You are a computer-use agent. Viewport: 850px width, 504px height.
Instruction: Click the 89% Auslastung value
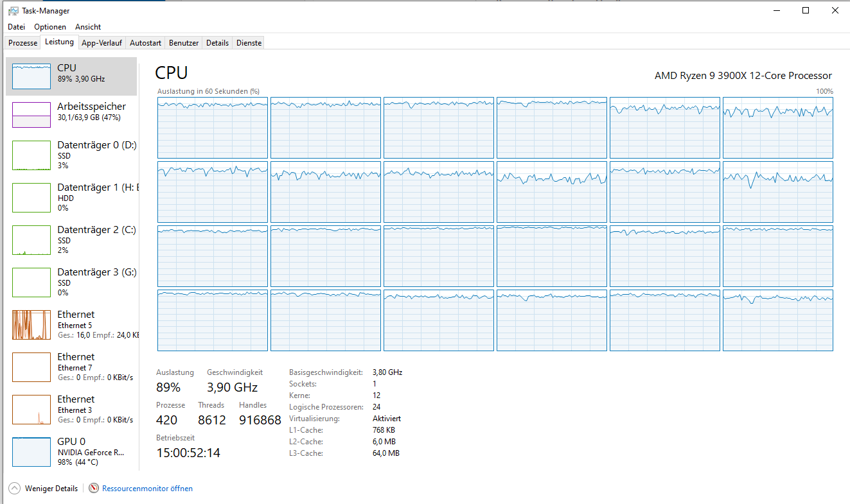click(x=168, y=387)
